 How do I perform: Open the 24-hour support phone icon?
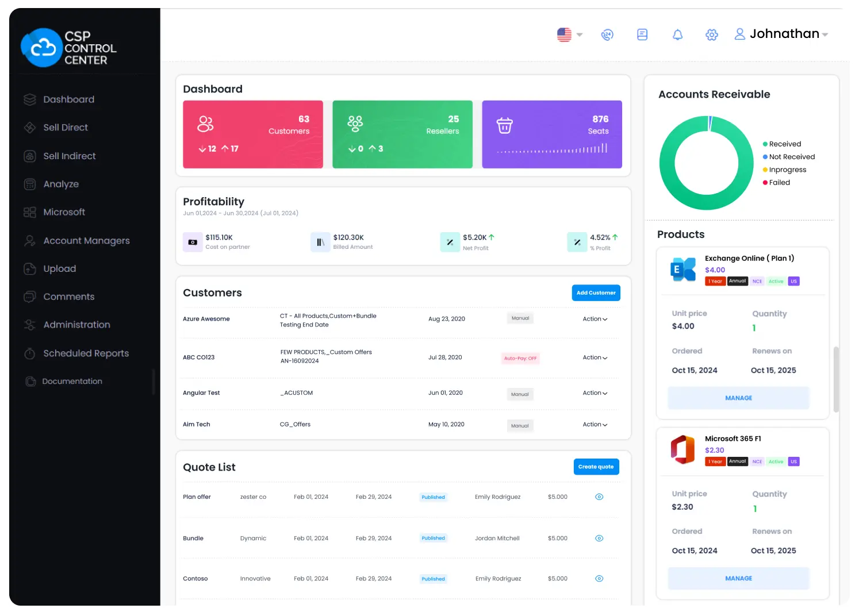[x=607, y=35]
